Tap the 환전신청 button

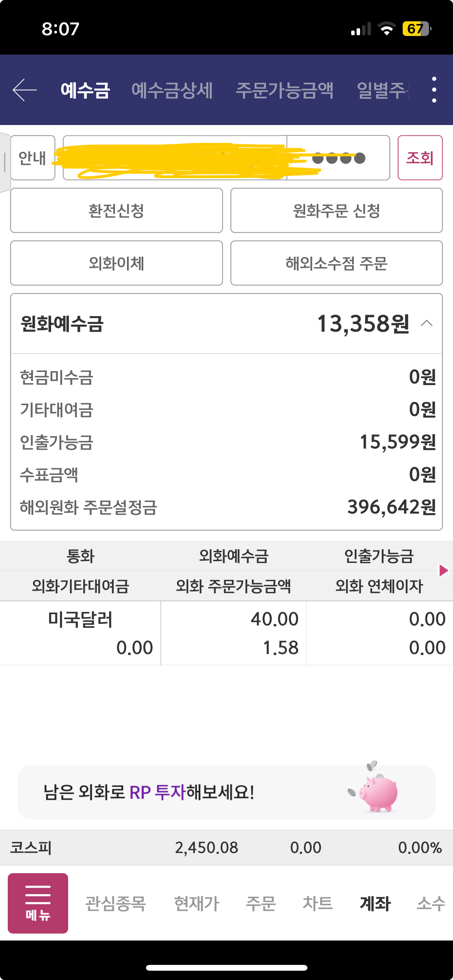117,211
